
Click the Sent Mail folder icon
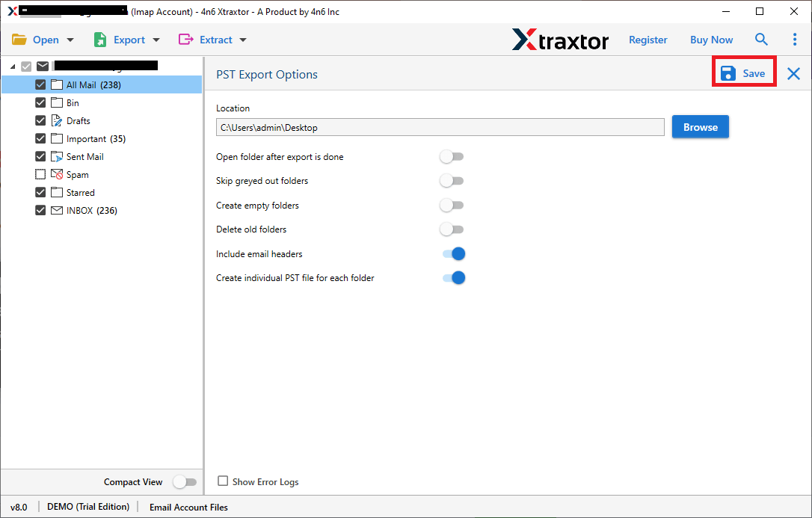[x=57, y=157]
